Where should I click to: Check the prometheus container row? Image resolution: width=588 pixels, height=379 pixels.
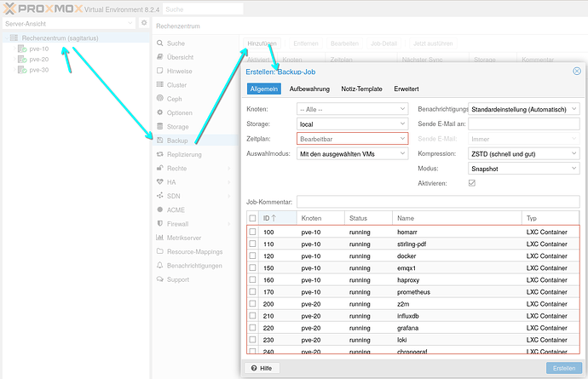[252, 291]
